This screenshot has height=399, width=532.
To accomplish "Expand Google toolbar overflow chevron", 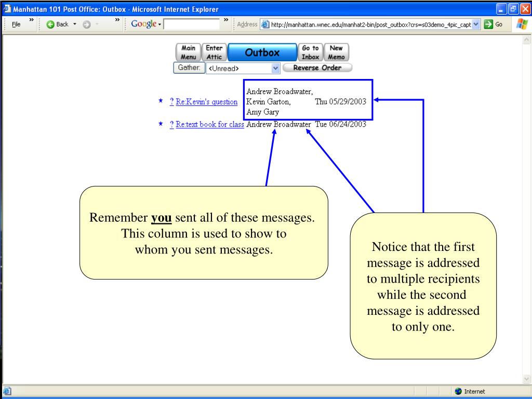I will [226, 20].
